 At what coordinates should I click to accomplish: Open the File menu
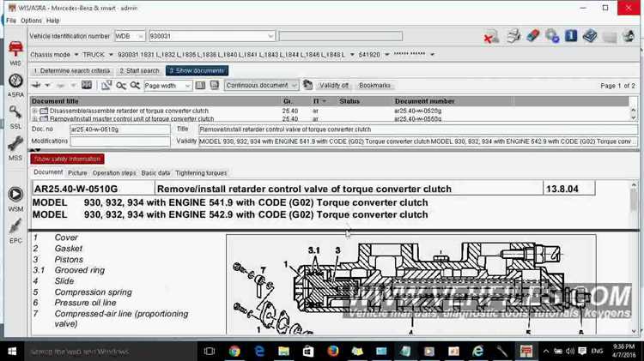pos(11,21)
